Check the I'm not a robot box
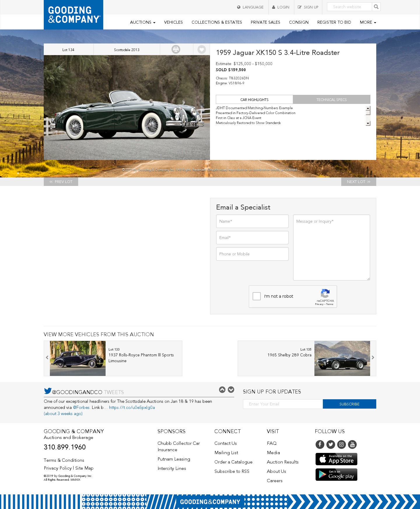 [257, 296]
